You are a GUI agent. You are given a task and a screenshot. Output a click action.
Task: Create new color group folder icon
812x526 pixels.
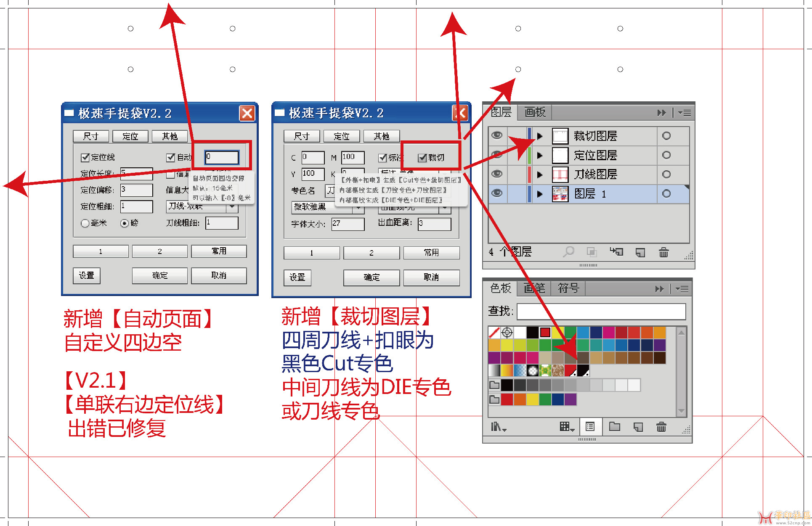pos(615,427)
